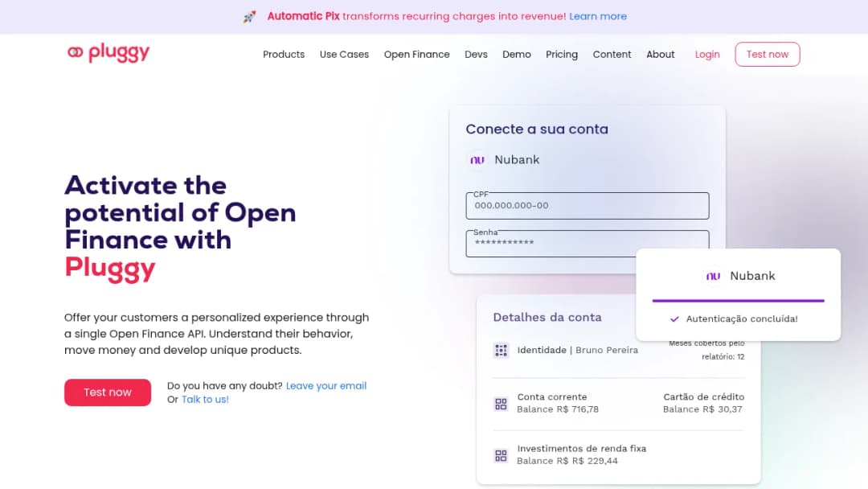Click the outlined Test now button in header
This screenshot has width=868, height=489.
[768, 54]
